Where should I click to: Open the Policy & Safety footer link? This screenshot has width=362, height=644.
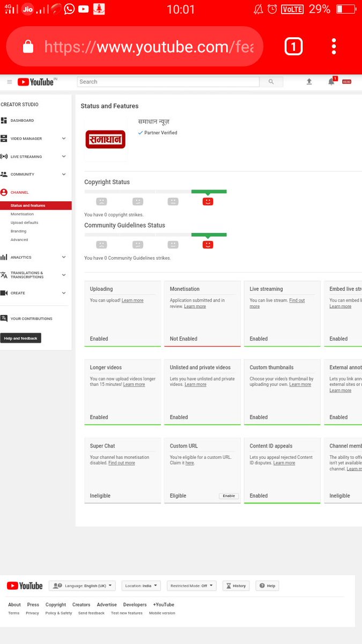pyautogui.click(x=58, y=613)
